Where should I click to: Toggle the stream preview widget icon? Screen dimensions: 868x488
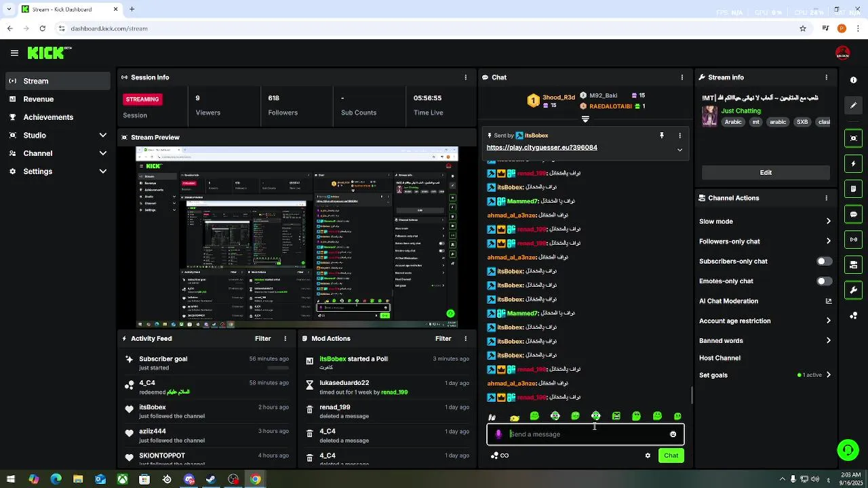pos(853,138)
